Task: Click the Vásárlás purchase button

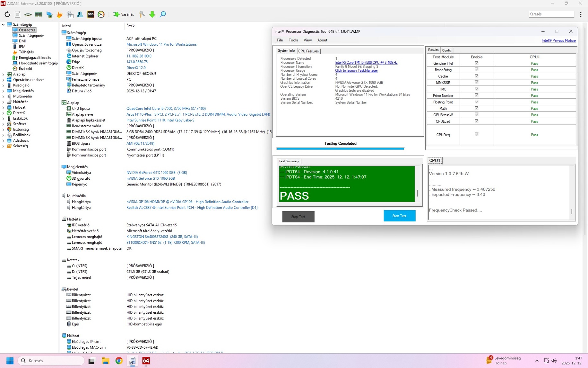Action: (x=124, y=14)
